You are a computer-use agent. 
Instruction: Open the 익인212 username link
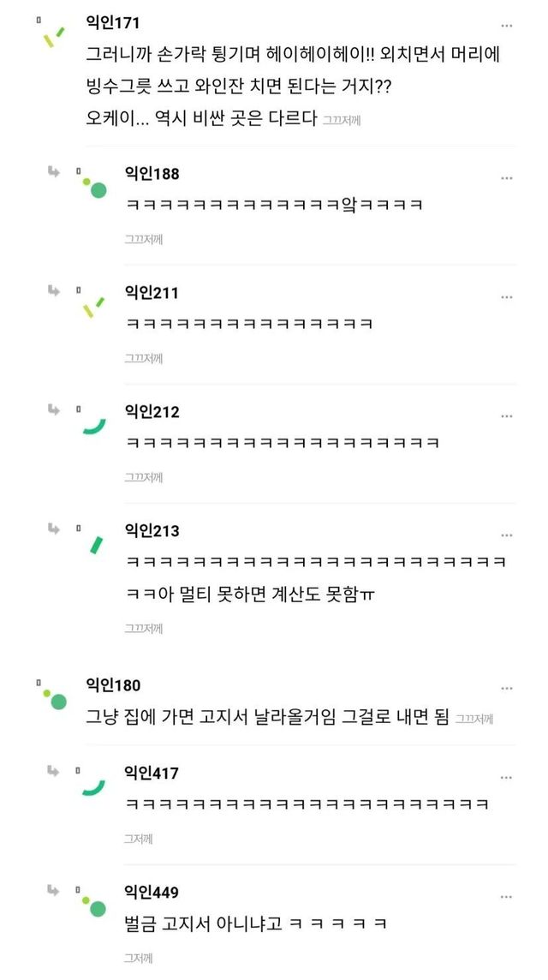coord(152,412)
